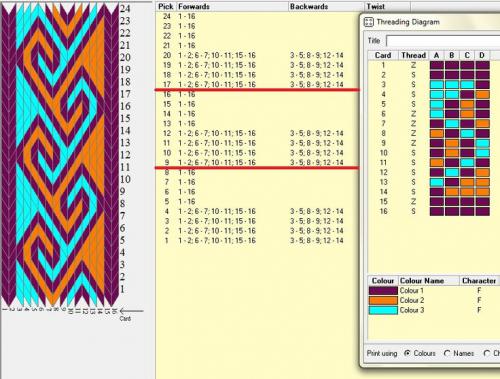The width and height of the screenshot is (500, 379).
Task: Pick the purple Colour 1 swatch
Action: click(x=383, y=291)
